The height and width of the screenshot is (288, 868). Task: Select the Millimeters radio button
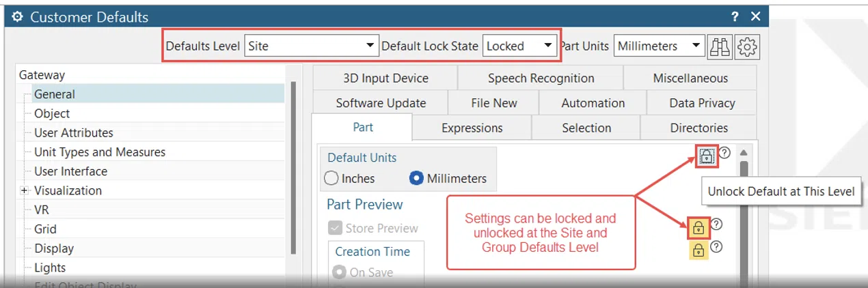[416, 179]
